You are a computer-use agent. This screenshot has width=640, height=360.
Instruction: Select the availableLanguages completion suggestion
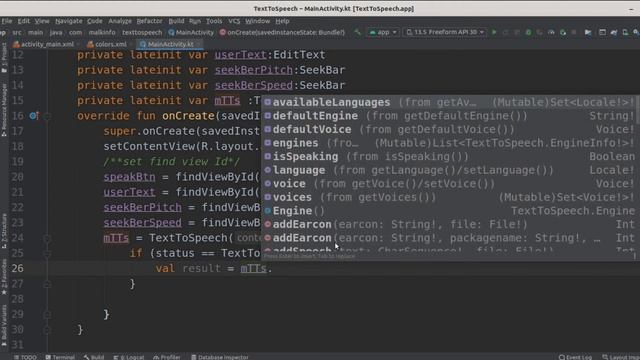448,102
